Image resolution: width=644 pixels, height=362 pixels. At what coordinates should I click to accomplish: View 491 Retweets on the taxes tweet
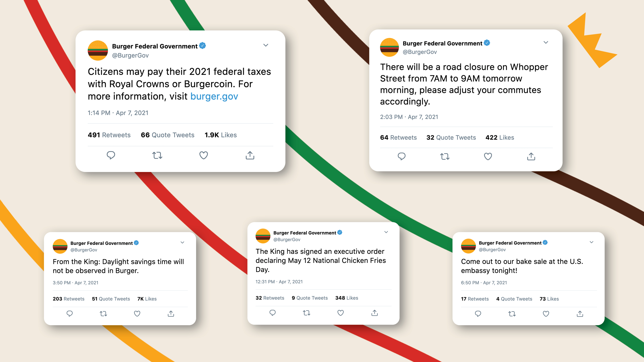[x=109, y=135]
